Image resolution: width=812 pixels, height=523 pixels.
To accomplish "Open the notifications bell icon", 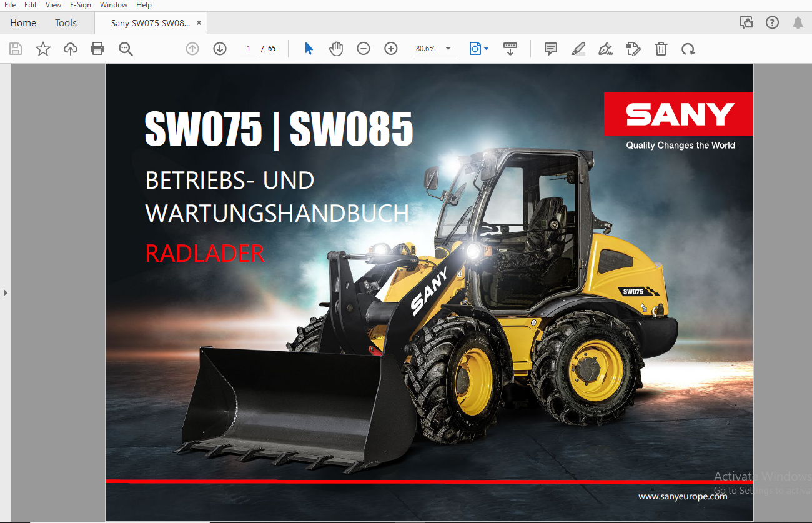I will (x=798, y=23).
